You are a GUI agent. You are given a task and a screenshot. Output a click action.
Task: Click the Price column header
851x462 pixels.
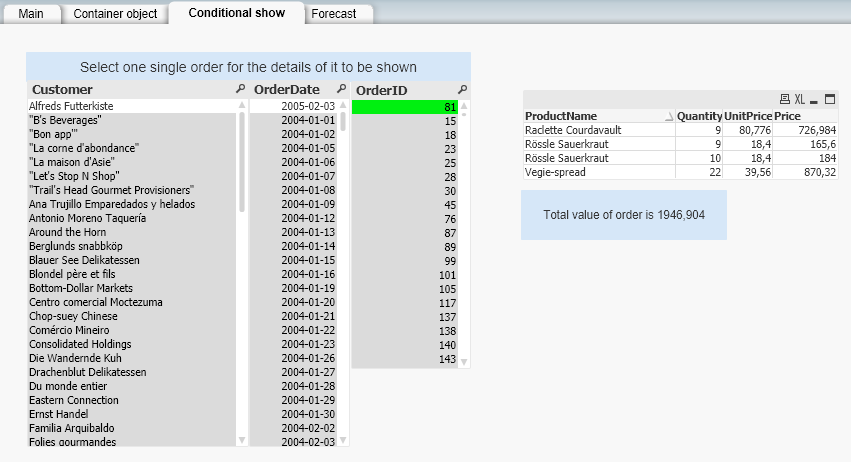coord(788,116)
